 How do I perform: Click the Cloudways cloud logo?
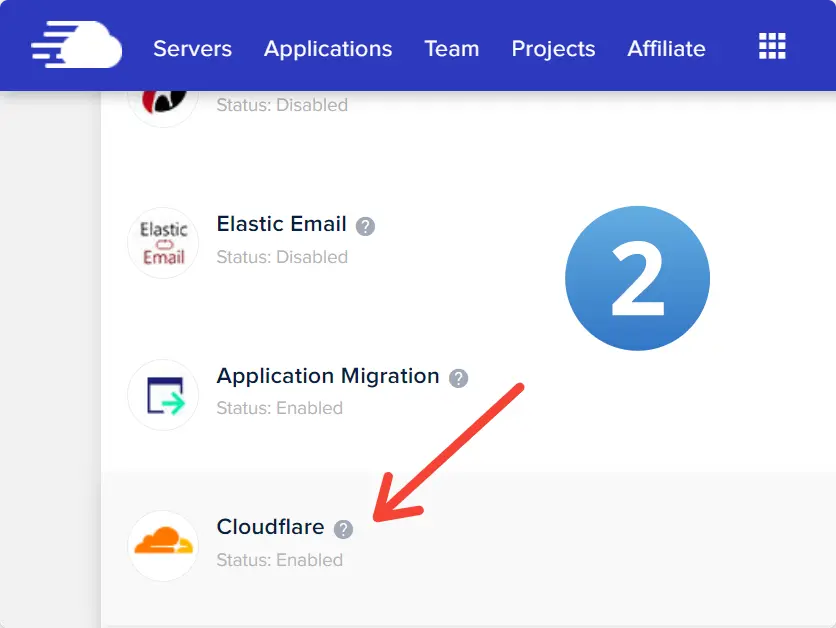(x=76, y=45)
